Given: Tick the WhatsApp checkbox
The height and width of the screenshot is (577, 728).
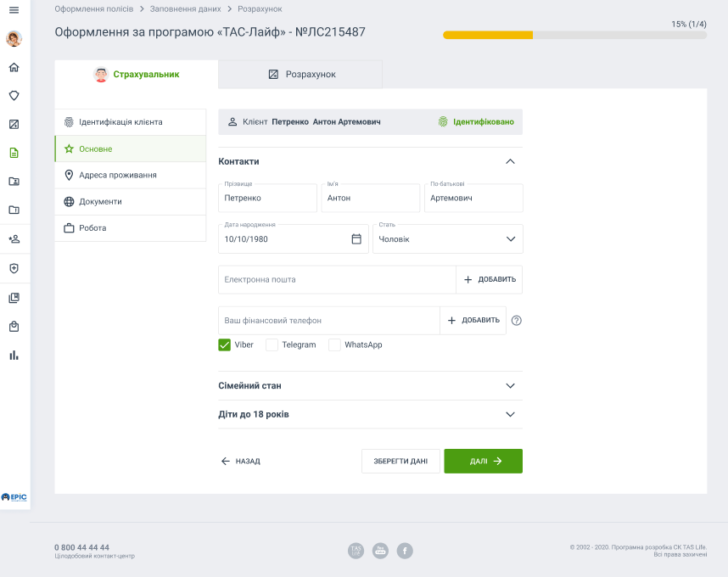Looking at the screenshot, I should (334, 345).
